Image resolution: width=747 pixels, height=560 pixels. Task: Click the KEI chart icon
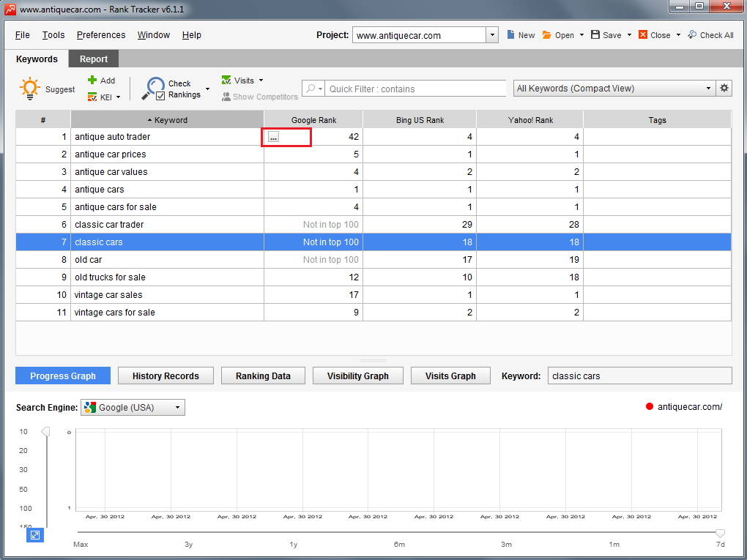tap(92, 97)
